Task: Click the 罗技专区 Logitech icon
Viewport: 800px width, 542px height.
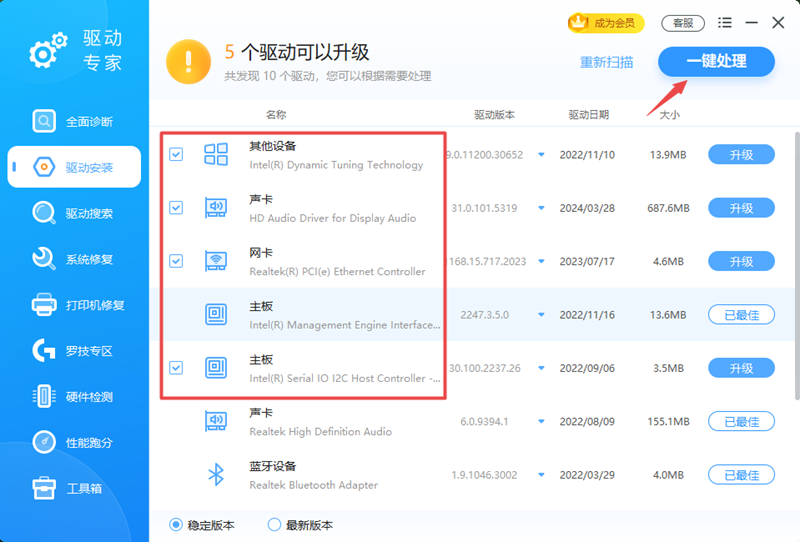Action: 44,351
